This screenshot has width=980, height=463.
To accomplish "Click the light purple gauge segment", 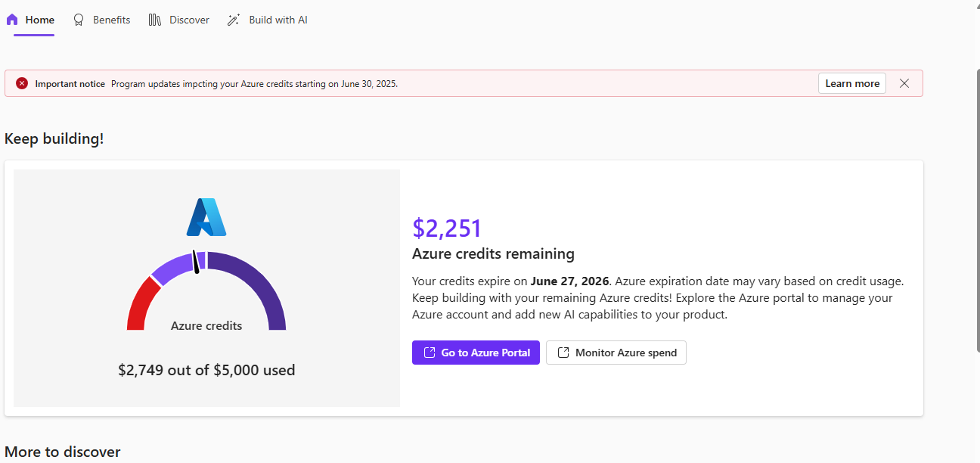I will [172, 269].
